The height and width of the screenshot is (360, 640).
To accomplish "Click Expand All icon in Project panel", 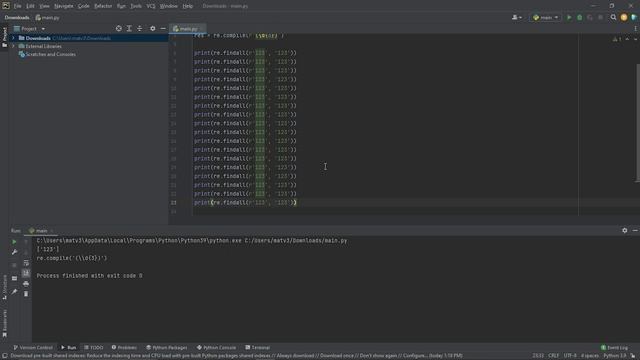I will tap(129, 29).
